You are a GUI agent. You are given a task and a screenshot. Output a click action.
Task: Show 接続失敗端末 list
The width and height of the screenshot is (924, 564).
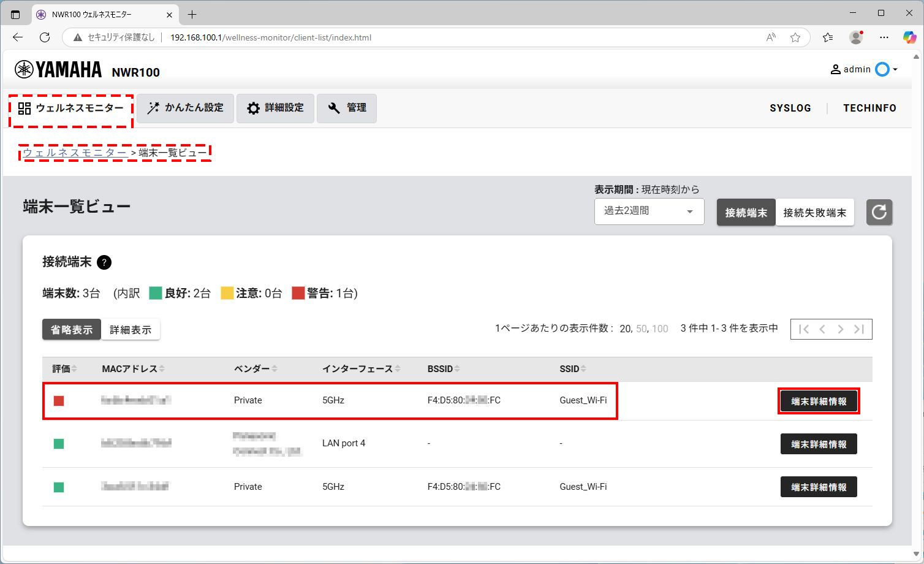coord(814,213)
